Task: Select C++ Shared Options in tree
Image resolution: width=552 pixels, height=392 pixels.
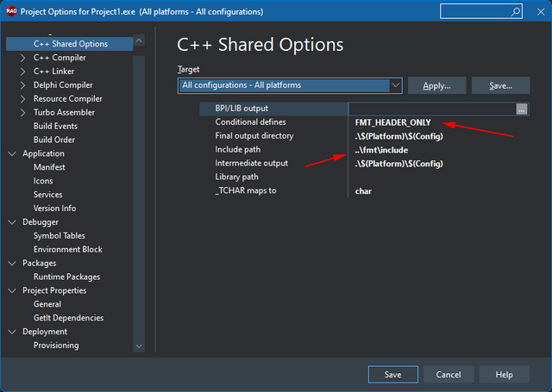Action: [x=71, y=44]
